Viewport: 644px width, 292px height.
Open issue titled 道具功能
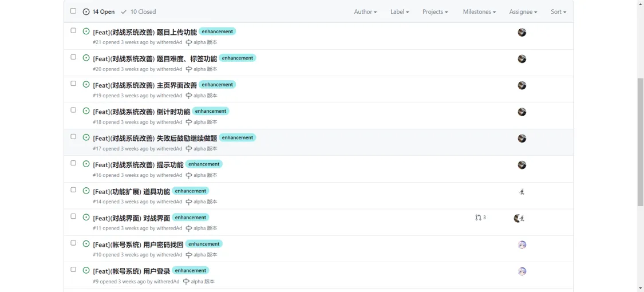pos(132,191)
